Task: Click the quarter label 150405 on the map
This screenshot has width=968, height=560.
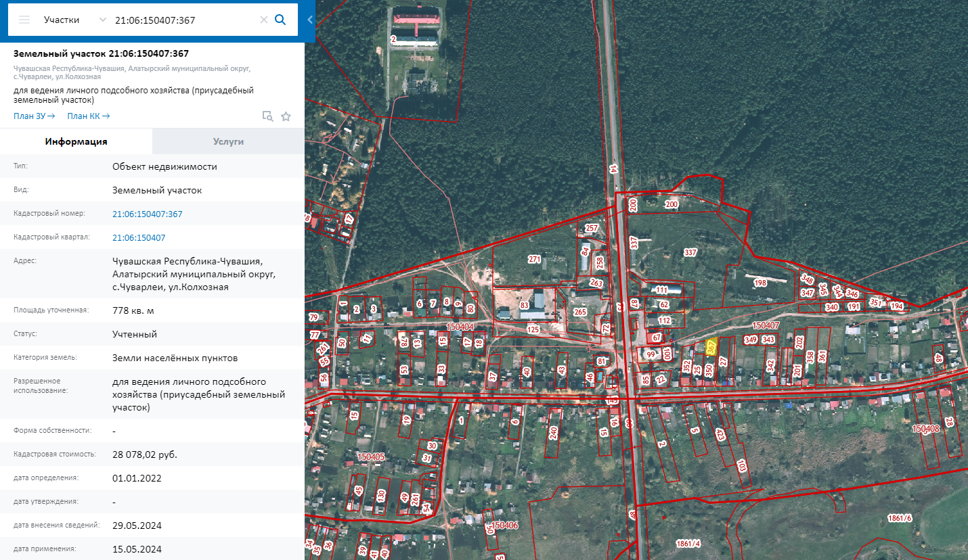Action: pos(370,457)
